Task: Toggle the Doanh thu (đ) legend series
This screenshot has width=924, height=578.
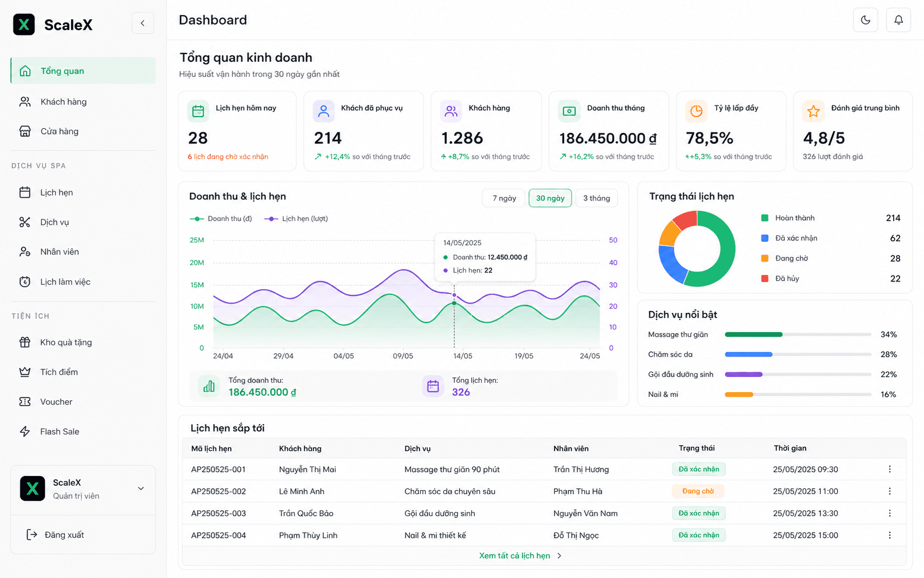Action: point(221,218)
